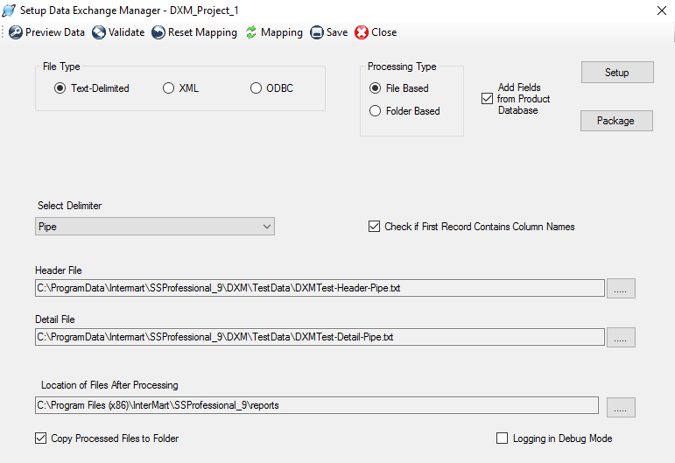Uncheck Add Fields from Product Database
The image size is (675, 463).
[x=487, y=99]
